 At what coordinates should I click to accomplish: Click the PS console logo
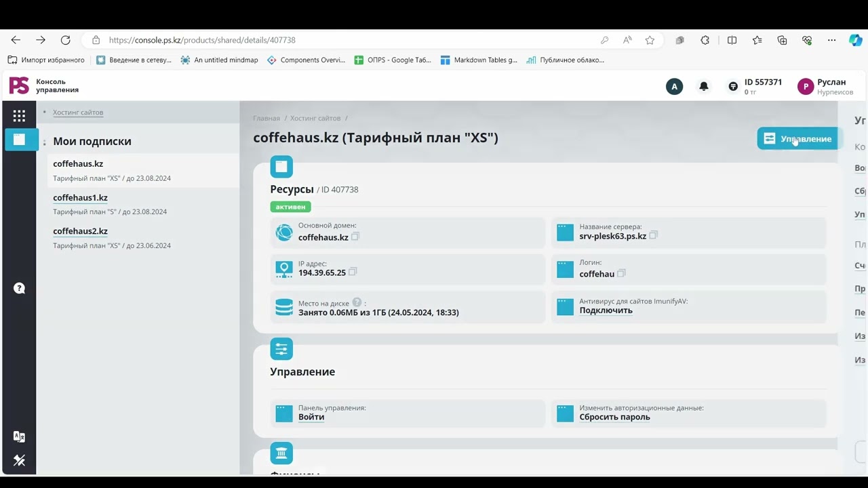(x=19, y=85)
